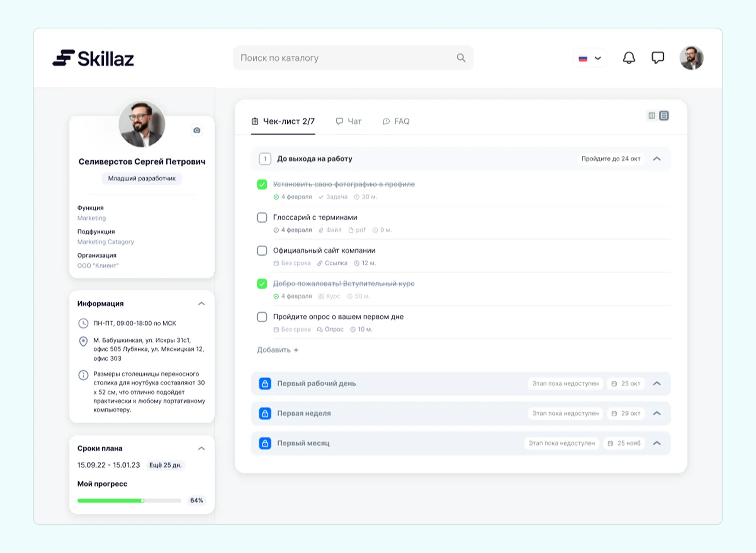This screenshot has height=553, width=756.
Task: Open the notifications bell
Action: pos(629,58)
